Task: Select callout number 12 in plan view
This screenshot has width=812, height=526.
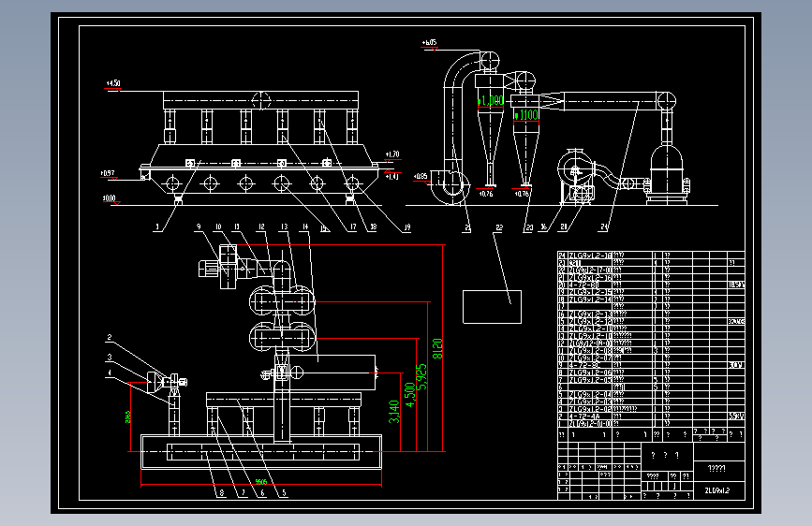Action: coord(261,226)
